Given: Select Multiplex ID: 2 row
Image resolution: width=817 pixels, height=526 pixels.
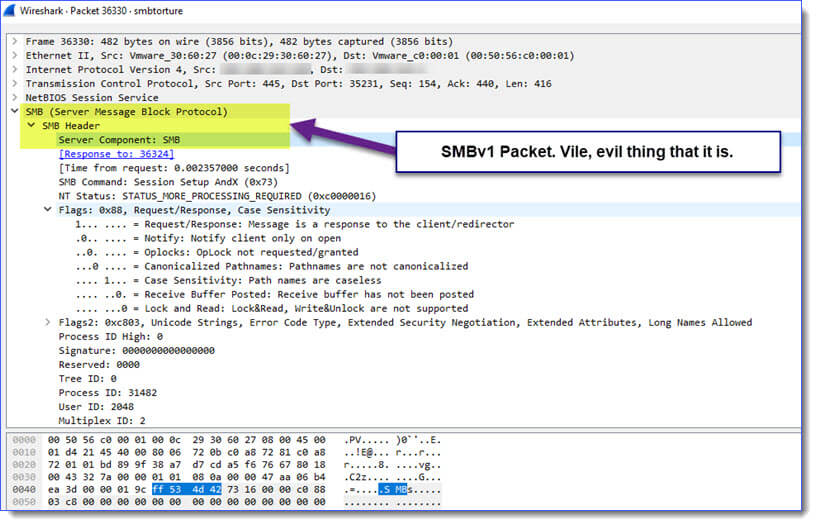Looking at the screenshot, I should point(102,421).
